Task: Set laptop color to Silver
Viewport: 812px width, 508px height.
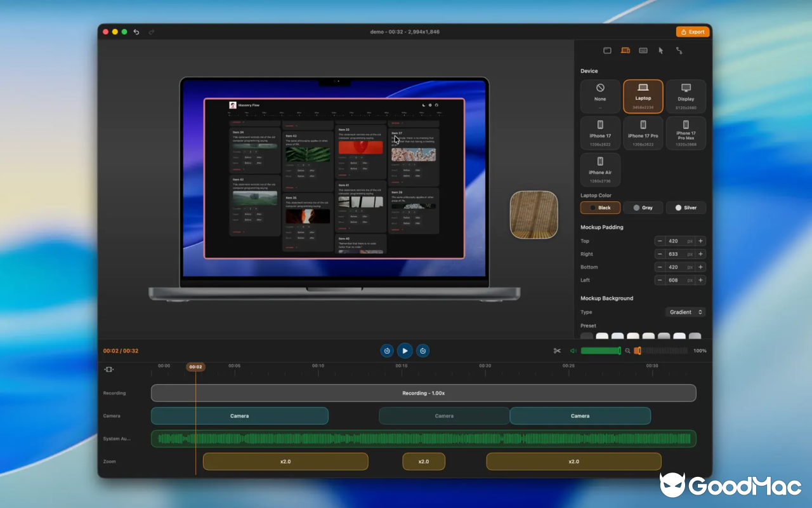Action: tap(686, 208)
